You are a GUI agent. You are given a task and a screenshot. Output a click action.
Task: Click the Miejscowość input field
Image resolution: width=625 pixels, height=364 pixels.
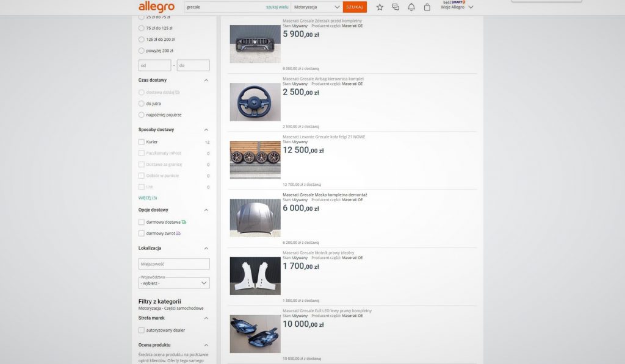174,264
